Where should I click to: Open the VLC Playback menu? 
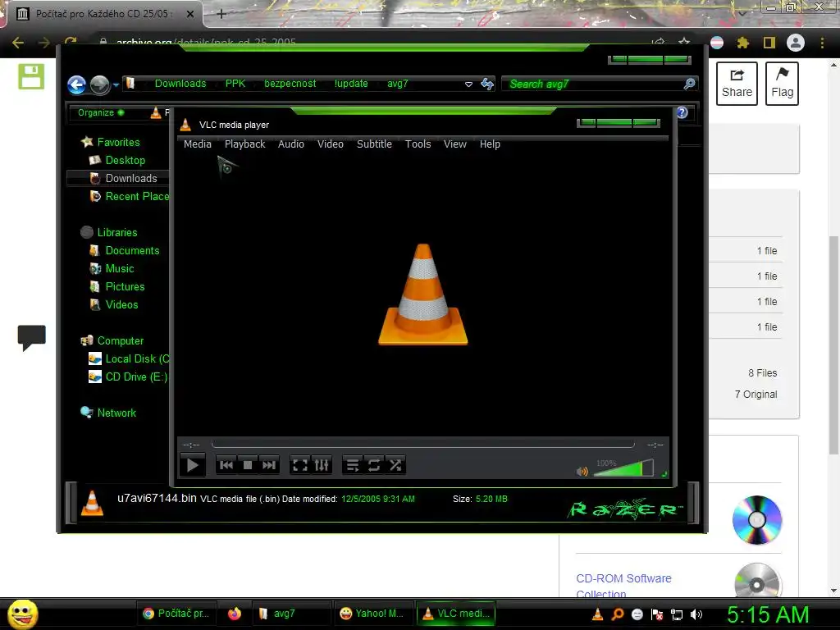pos(244,144)
